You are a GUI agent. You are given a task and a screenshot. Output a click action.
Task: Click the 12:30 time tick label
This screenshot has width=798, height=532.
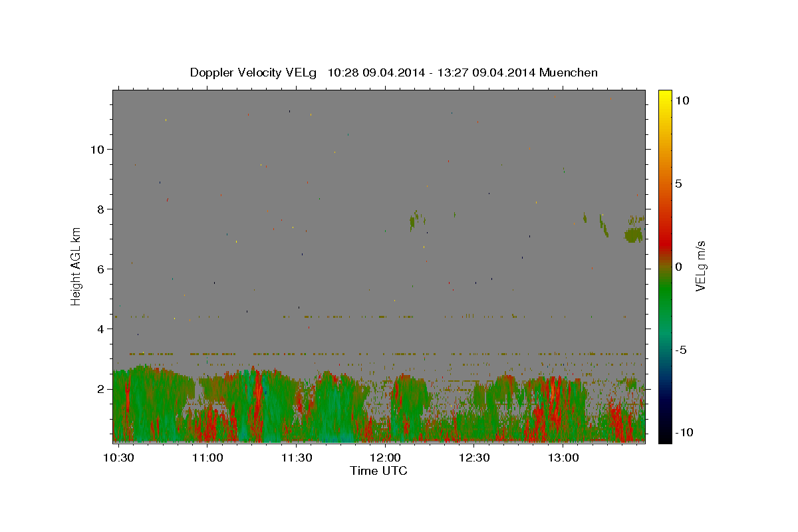(x=473, y=458)
